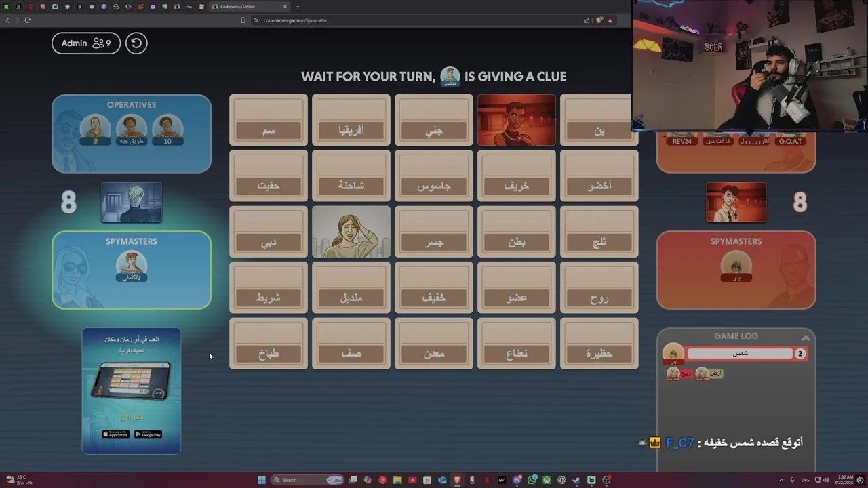Switch to the Codenames Online tab
The width and height of the screenshot is (868, 488).
coord(250,7)
